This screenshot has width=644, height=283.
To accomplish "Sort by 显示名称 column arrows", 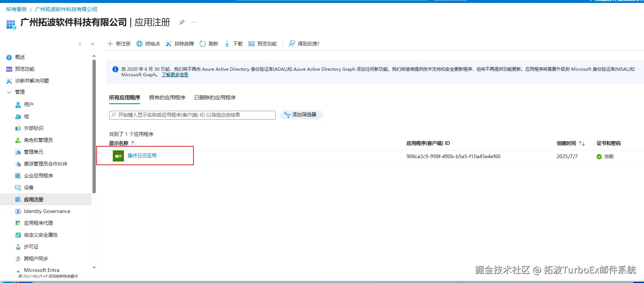I will point(134,143).
